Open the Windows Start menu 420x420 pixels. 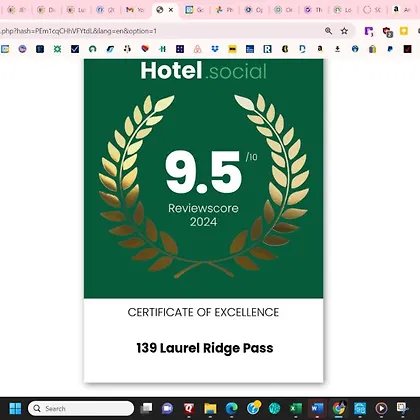[15, 408]
